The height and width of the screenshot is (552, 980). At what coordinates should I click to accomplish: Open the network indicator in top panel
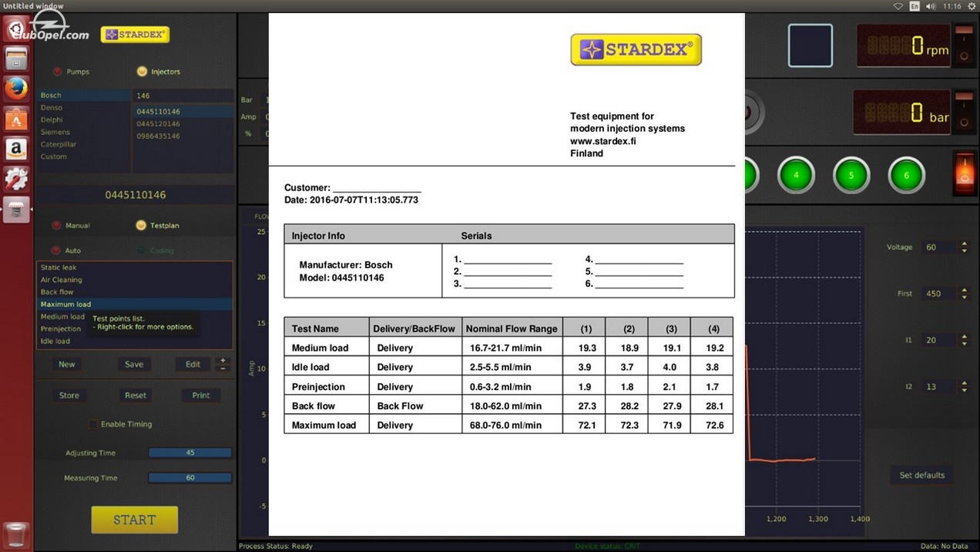898,6
